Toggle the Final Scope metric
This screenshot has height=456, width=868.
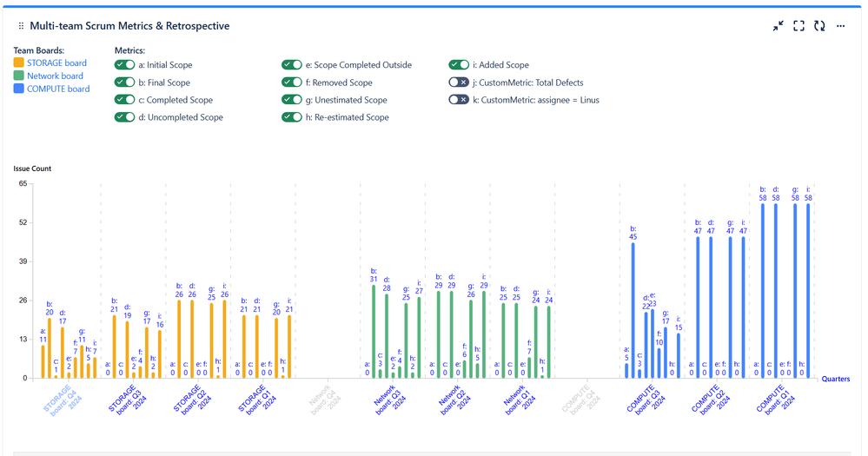[x=124, y=83]
